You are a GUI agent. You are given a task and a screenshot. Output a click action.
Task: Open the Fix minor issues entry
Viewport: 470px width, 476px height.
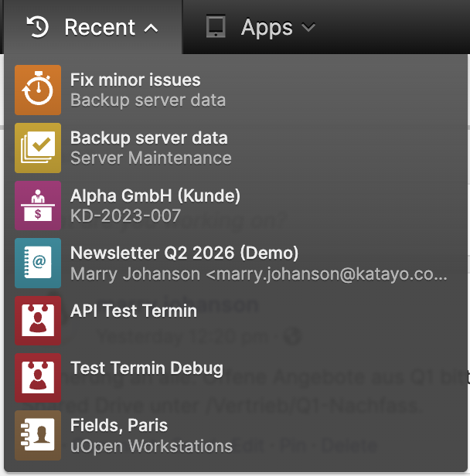[135, 80]
